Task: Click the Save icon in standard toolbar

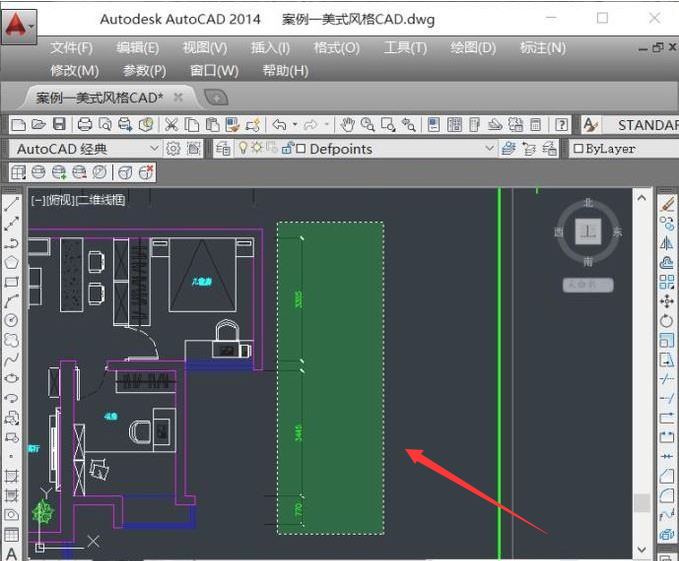Action: [x=59, y=125]
